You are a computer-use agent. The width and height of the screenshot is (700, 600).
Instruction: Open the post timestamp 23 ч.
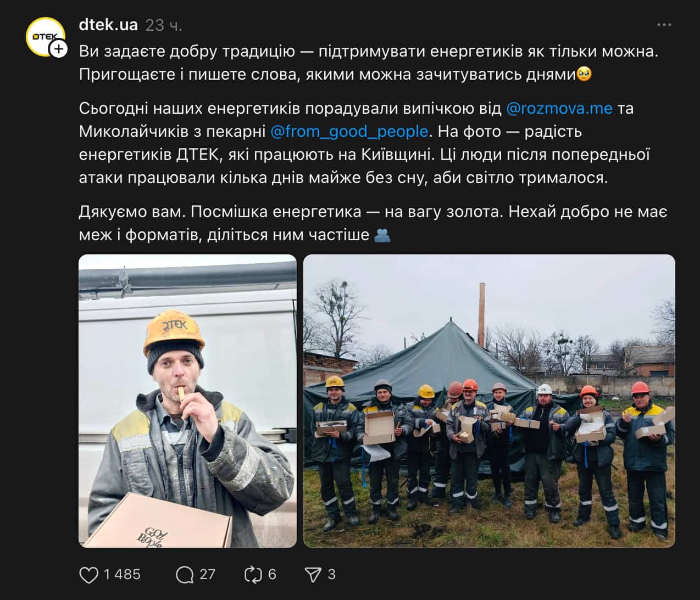(164, 25)
